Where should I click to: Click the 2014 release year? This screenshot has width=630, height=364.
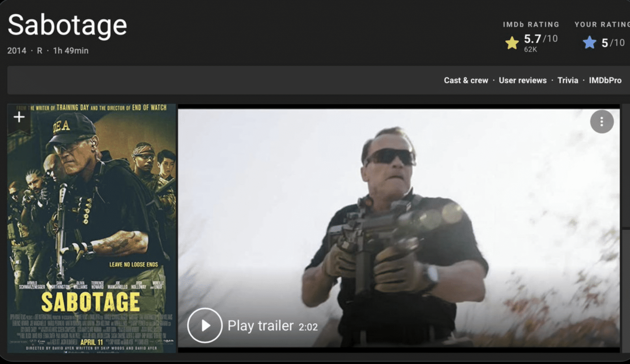click(17, 51)
